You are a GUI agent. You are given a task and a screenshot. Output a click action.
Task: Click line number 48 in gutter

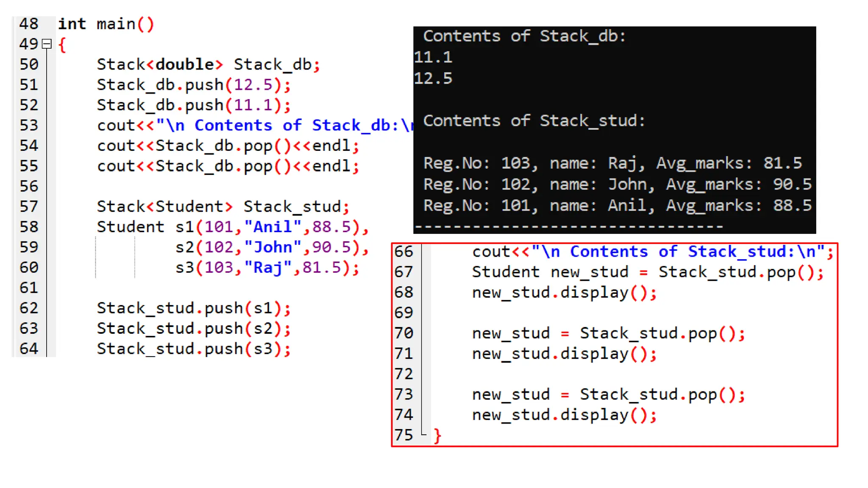click(29, 24)
